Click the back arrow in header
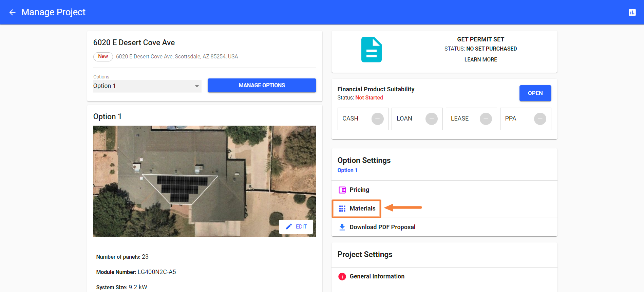Image resolution: width=644 pixels, height=292 pixels. [x=13, y=13]
